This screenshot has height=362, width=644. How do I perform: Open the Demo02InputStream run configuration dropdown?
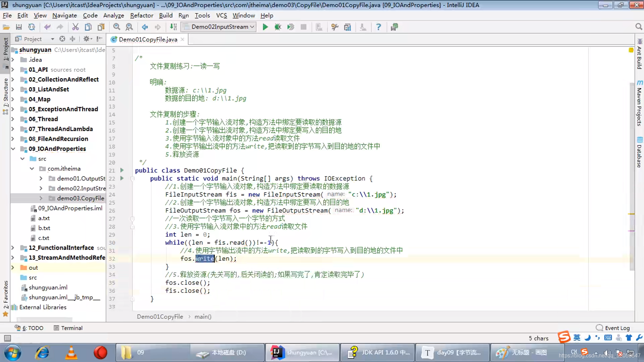point(219,27)
